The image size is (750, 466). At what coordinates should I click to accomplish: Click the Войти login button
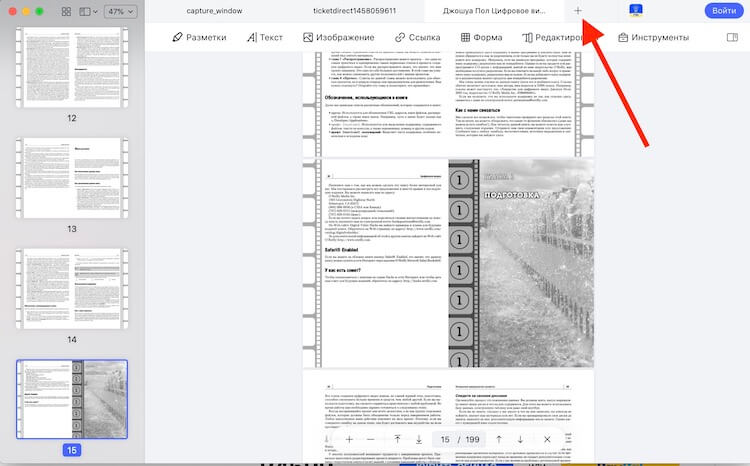[722, 10]
